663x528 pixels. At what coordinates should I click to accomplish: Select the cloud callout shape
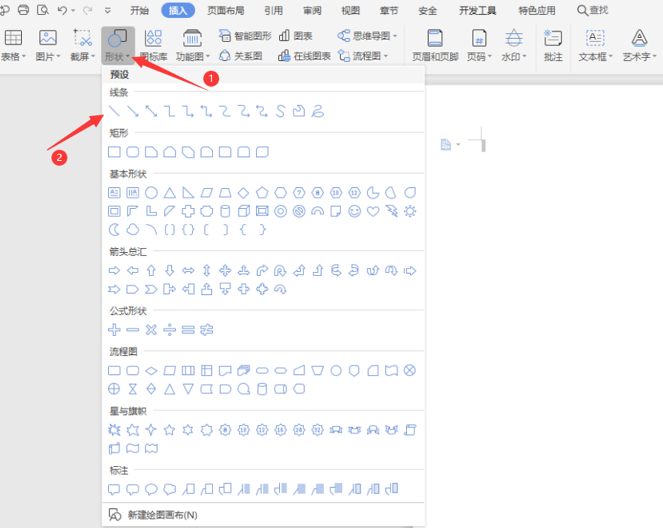[x=170, y=489]
